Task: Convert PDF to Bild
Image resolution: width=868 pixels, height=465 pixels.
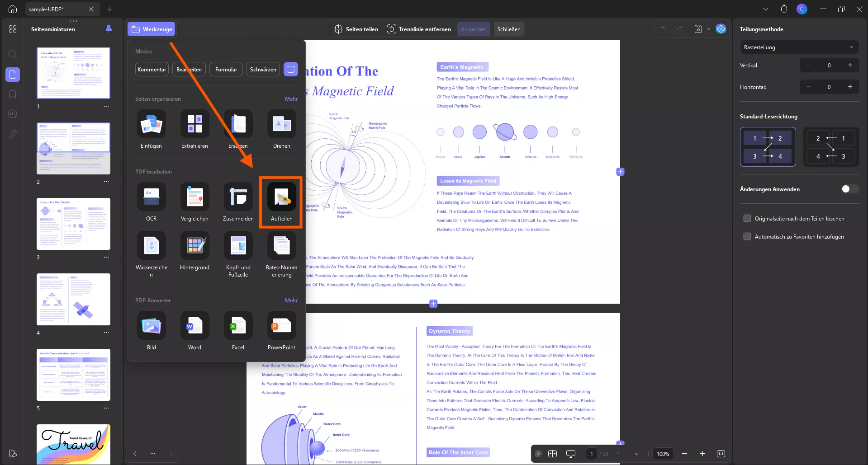Action: (x=151, y=331)
